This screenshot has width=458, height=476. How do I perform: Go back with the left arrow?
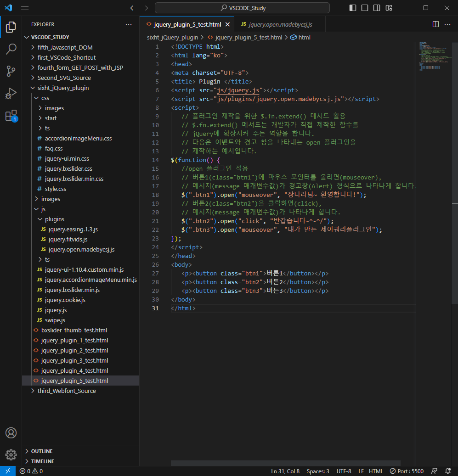133,8
